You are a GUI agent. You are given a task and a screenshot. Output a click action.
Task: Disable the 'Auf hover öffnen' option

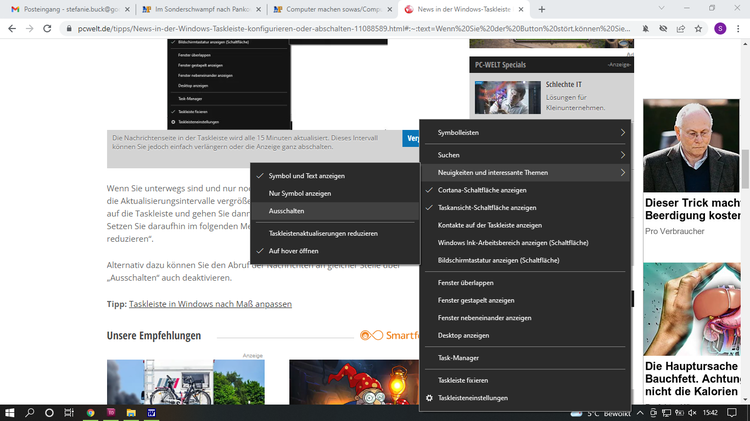click(294, 250)
